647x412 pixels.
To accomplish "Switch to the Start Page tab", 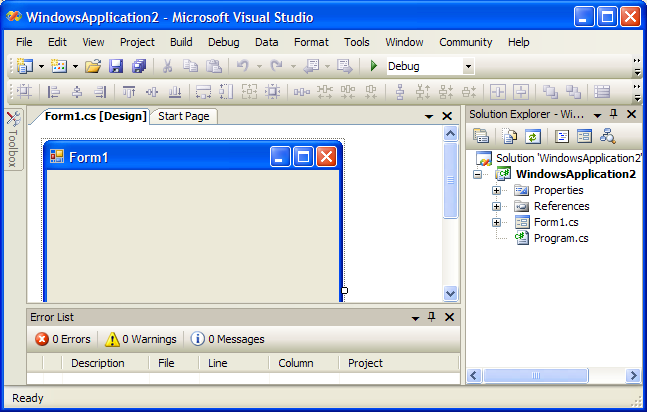I will click(184, 116).
